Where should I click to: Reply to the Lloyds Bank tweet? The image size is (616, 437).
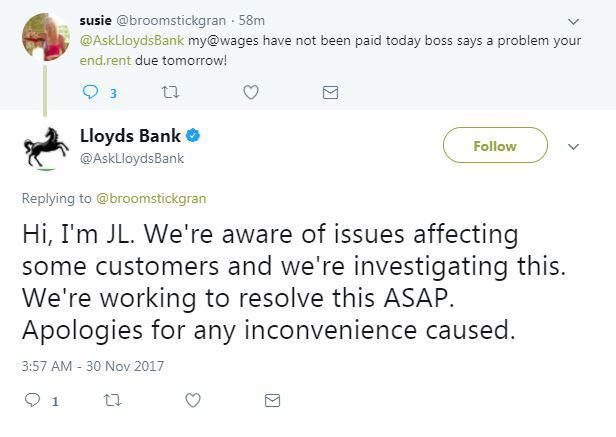31,400
